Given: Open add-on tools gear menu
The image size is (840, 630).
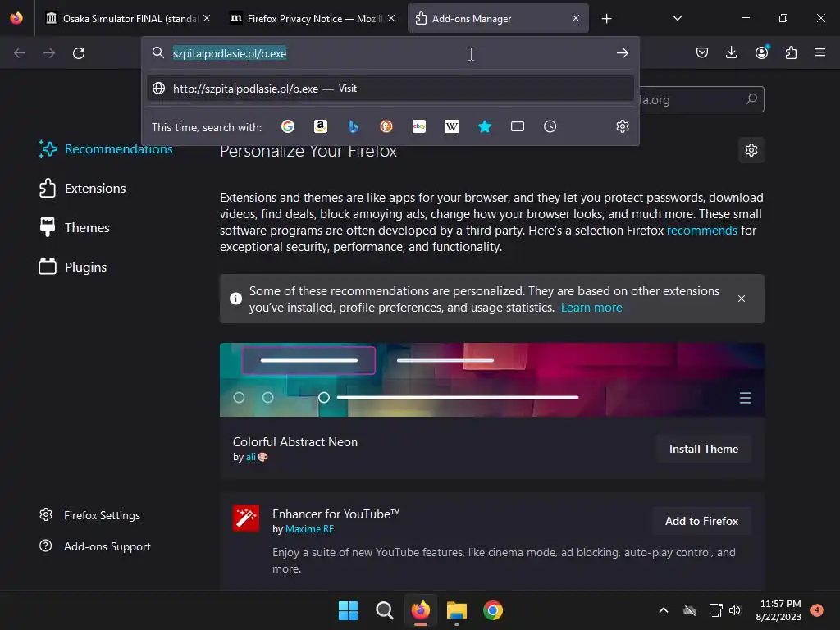Looking at the screenshot, I should 751,150.
